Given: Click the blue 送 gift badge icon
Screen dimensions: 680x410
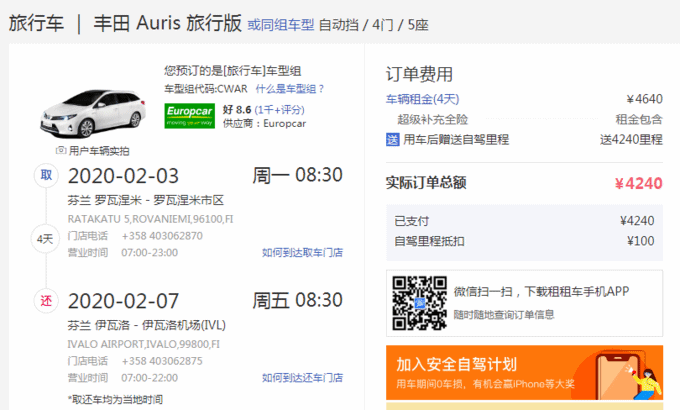Looking at the screenshot, I should point(392,140).
